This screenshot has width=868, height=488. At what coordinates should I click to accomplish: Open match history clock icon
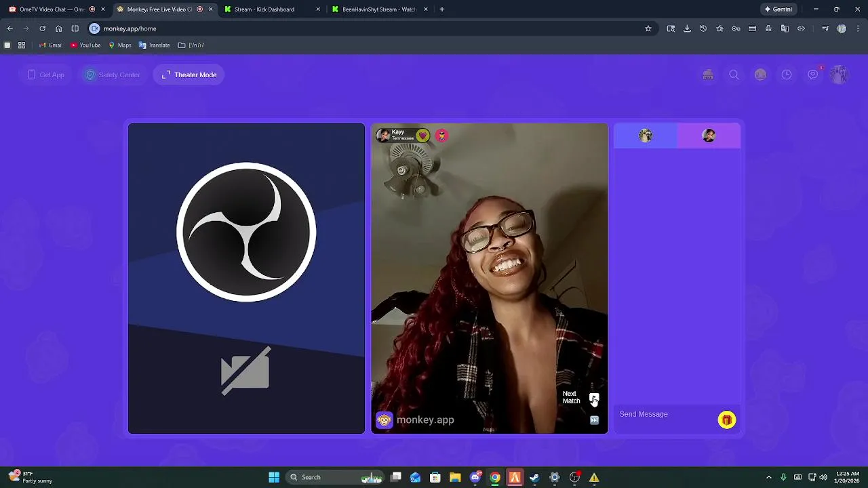pos(787,75)
